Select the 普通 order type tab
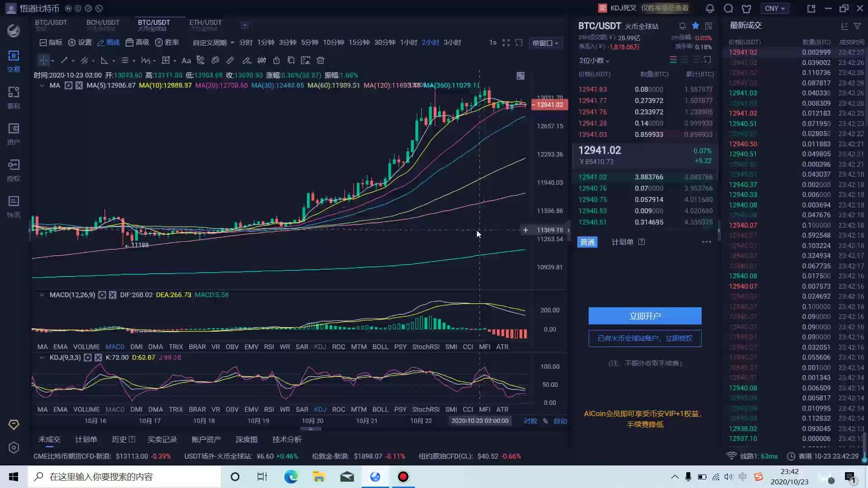The height and width of the screenshot is (488, 868). [x=587, y=242]
